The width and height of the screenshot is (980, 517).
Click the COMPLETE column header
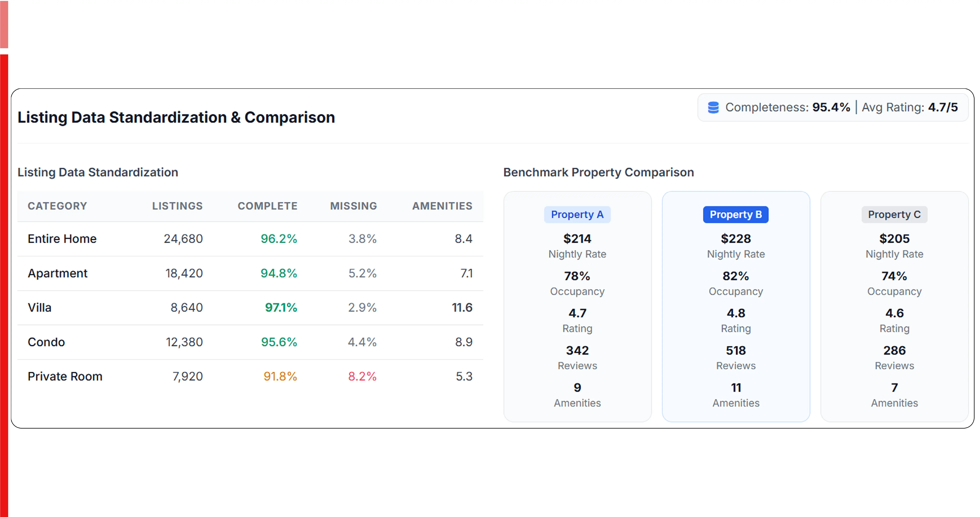pos(268,206)
